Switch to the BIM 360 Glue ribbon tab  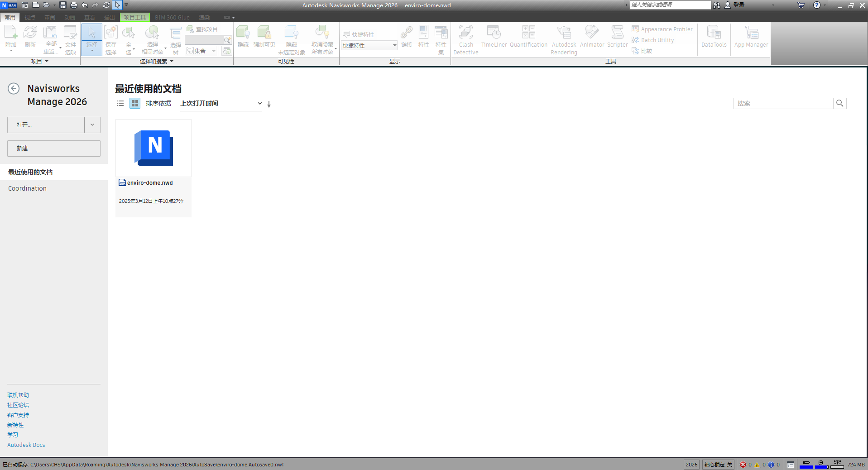pos(172,17)
